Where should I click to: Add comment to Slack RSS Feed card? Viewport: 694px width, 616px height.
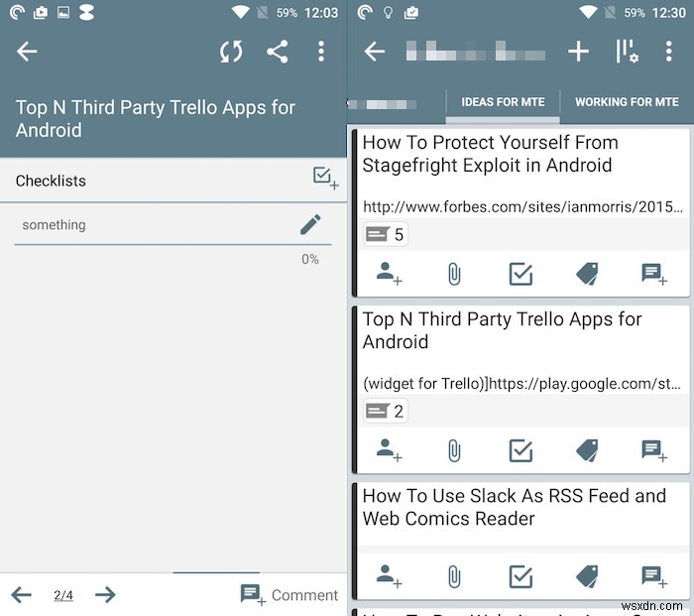coord(654,576)
